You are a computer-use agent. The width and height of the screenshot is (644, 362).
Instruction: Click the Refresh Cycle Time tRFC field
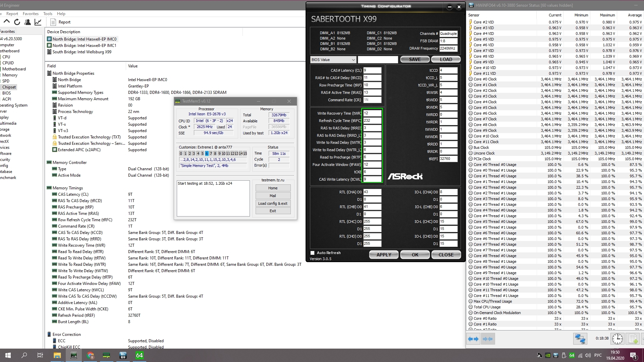tap(372, 121)
